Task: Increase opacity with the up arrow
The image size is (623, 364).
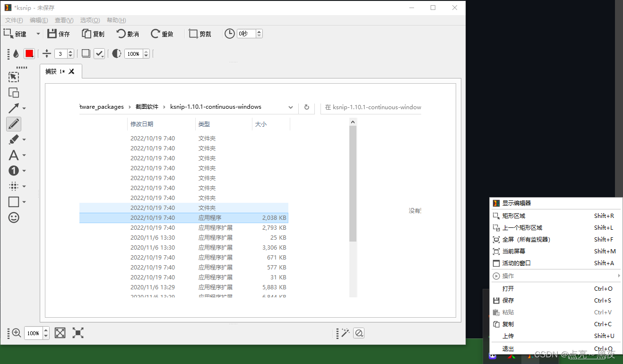Action: (x=146, y=52)
